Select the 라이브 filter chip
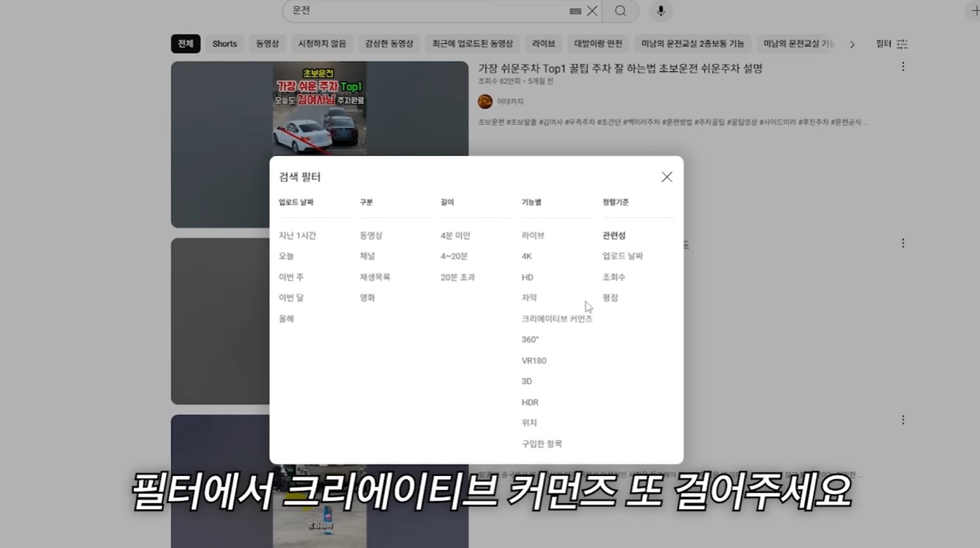 tap(543, 43)
